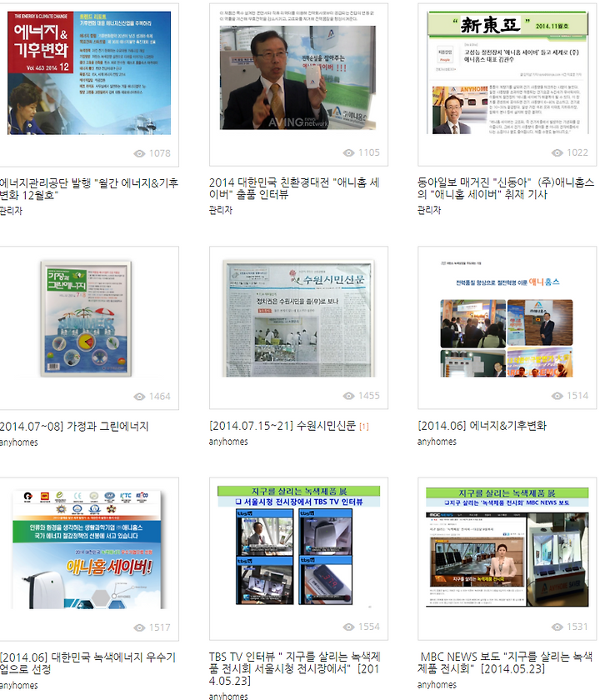600x700 pixels.
Task: Open the 수원시민신문 newspaper thumbnail
Action: (297, 318)
